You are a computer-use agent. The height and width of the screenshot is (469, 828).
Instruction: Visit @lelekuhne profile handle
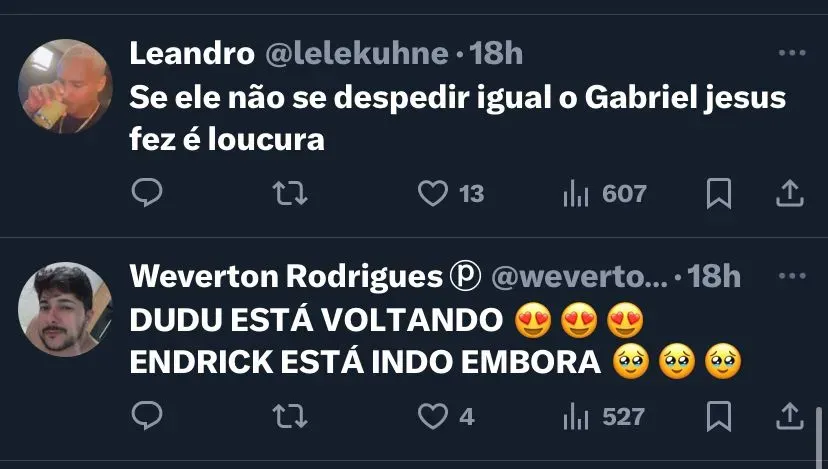click(357, 53)
